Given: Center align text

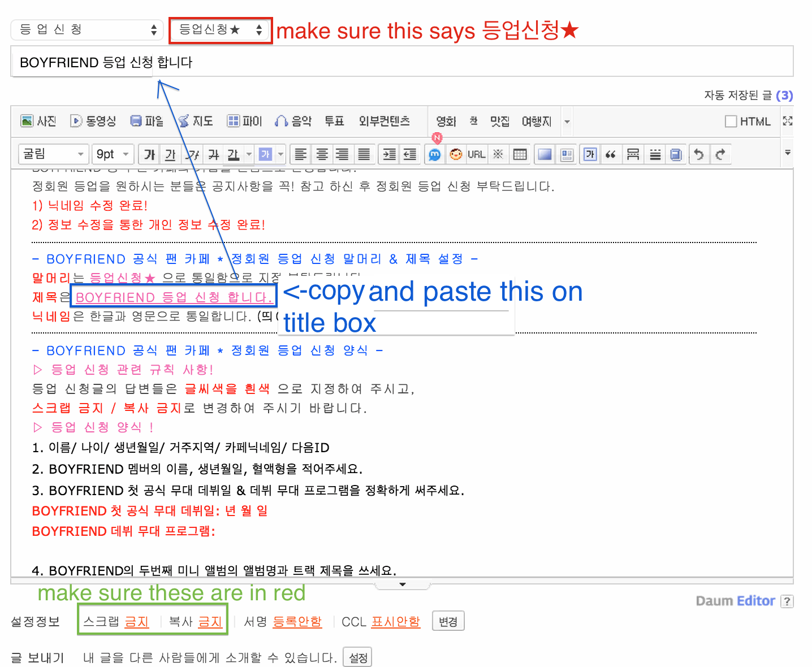Looking at the screenshot, I should 322,154.
